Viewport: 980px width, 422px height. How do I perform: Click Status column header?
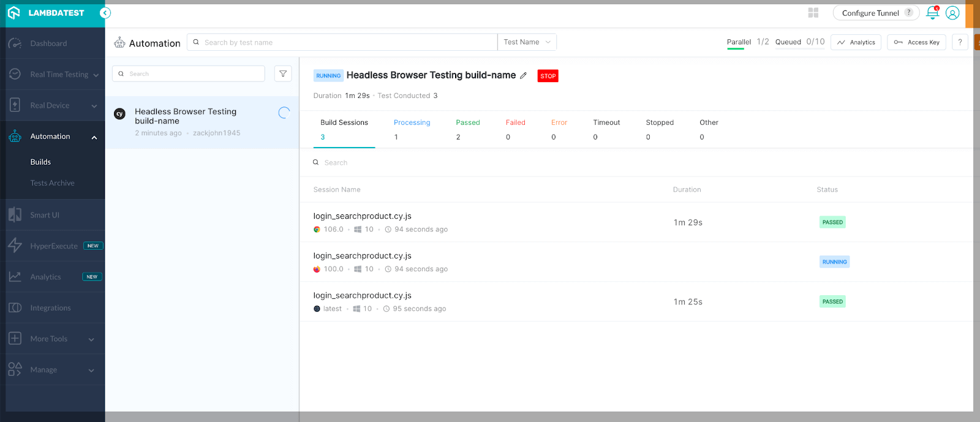point(827,190)
